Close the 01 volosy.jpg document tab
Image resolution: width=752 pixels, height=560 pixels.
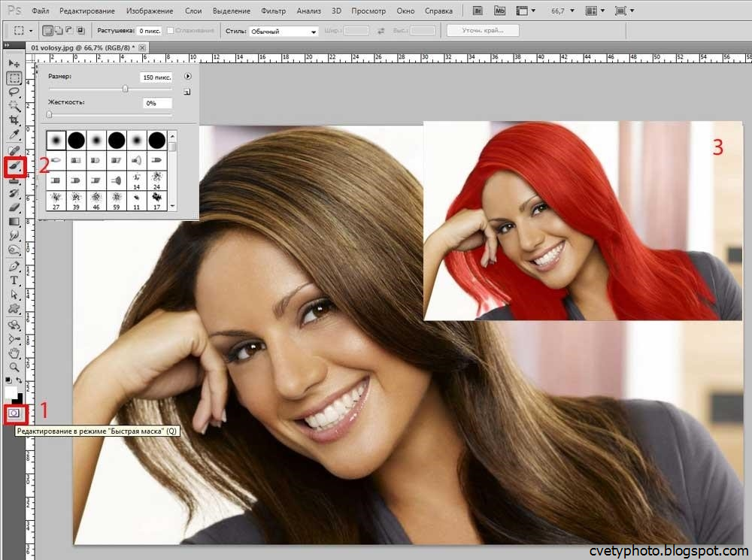pos(142,47)
